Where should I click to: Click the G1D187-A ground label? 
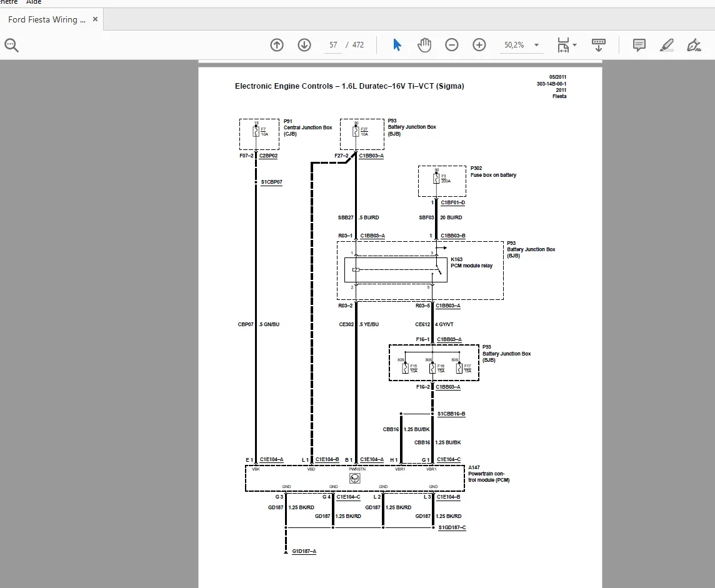[304, 551]
